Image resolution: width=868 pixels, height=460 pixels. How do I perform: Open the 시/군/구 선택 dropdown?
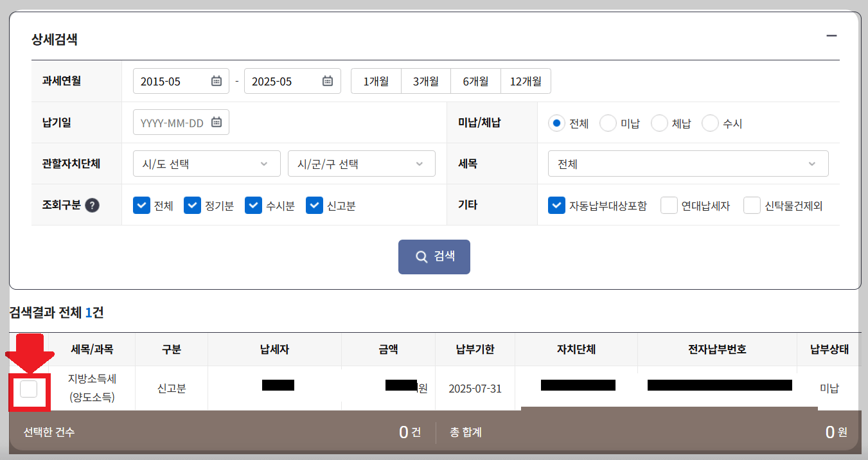pyautogui.click(x=361, y=163)
